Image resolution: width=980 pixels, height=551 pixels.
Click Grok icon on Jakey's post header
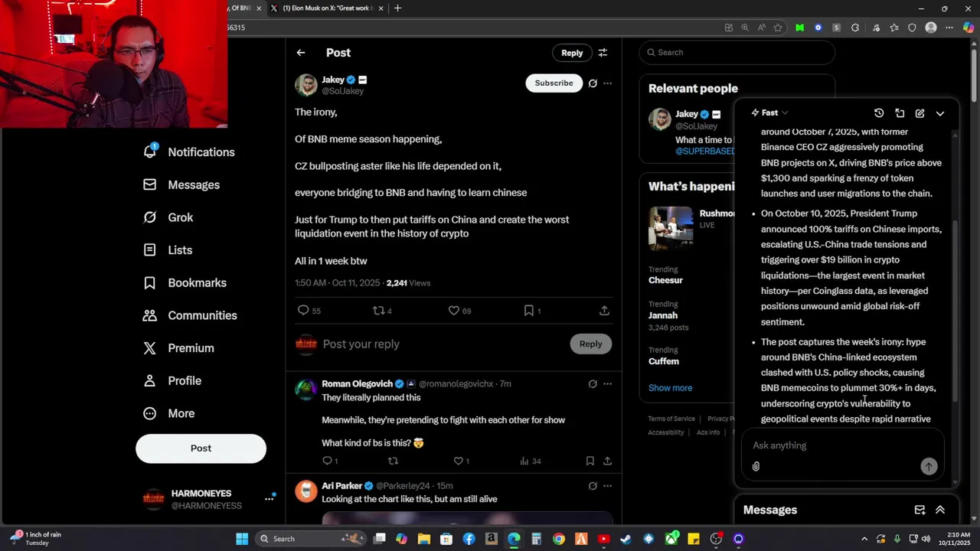[593, 83]
